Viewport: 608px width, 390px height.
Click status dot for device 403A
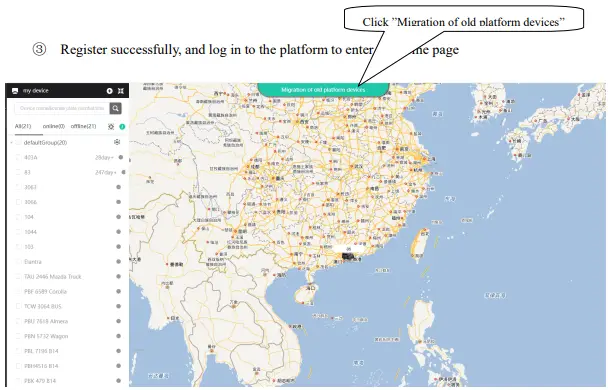point(121,157)
